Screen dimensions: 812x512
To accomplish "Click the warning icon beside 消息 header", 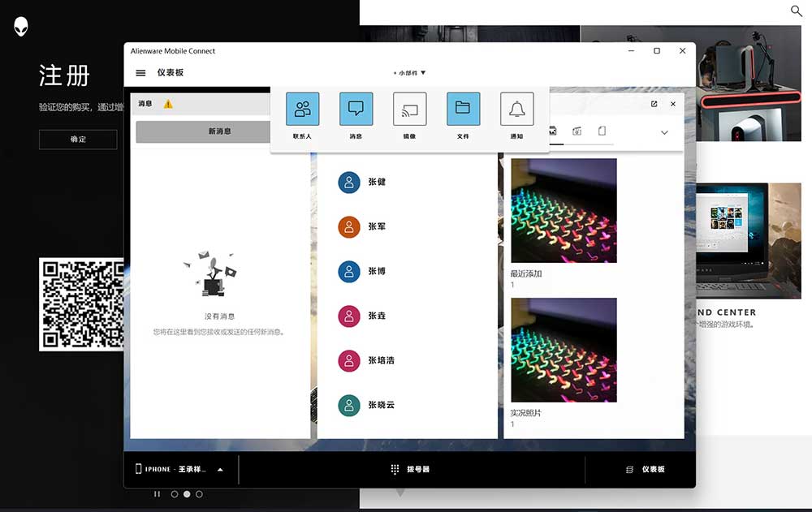I will [x=167, y=104].
